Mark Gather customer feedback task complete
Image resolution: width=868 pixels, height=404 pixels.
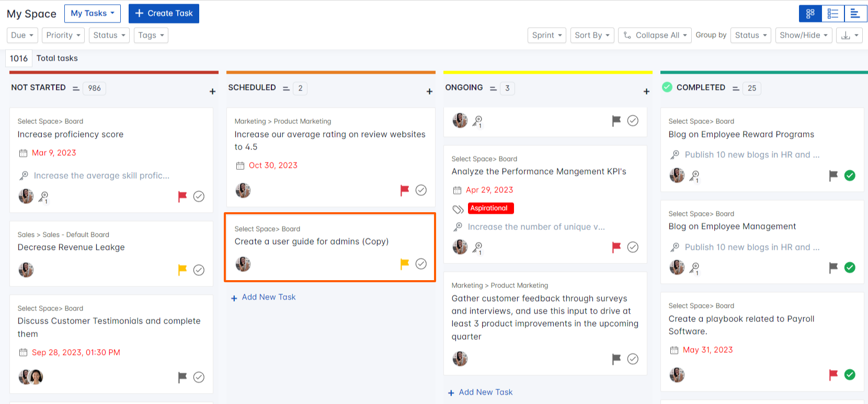(x=633, y=359)
